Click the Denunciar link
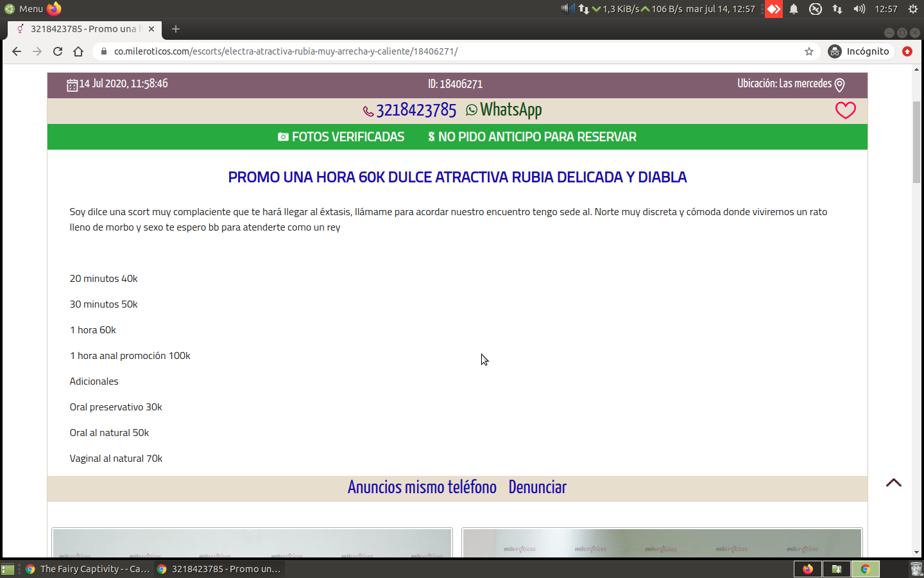The image size is (924, 578). pyautogui.click(x=537, y=487)
